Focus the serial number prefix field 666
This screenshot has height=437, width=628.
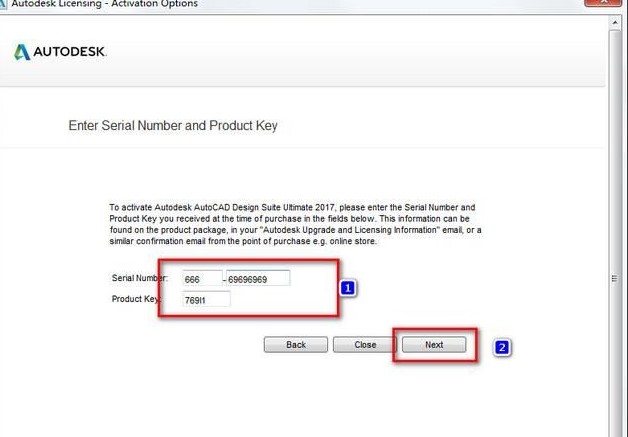point(202,278)
